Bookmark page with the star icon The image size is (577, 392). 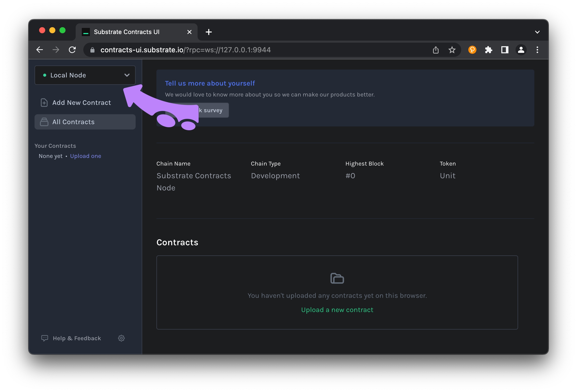point(452,50)
